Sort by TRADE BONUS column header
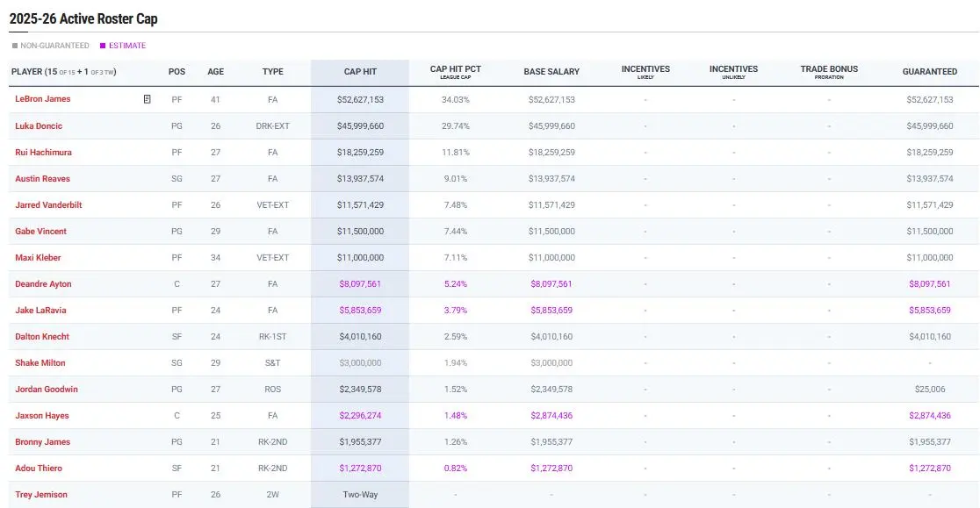This screenshot has height=508, width=980. pyautogui.click(x=829, y=72)
